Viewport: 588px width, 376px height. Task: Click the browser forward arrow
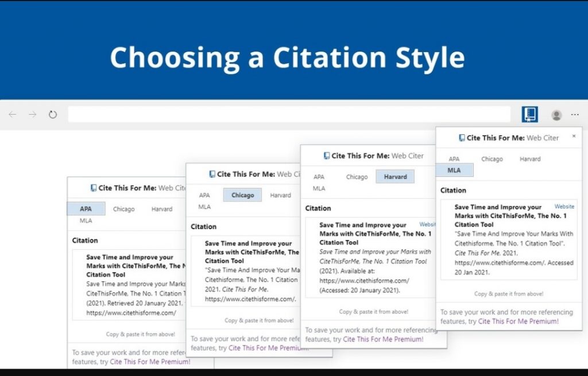click(33, 114)
